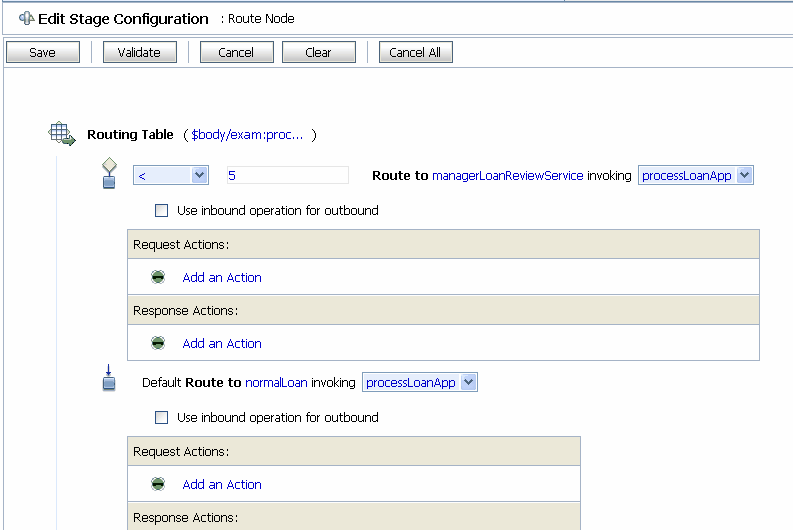The image size is (793, 530).
Task: Click the Route Node header text
Action: tap(261, 19)
